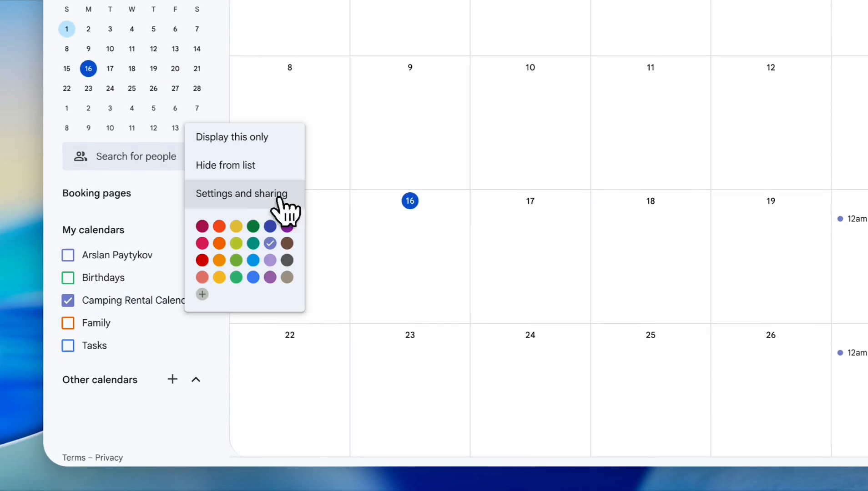
Task: Click the Birthdays calendar name
Action: click(x=103, y=278)
